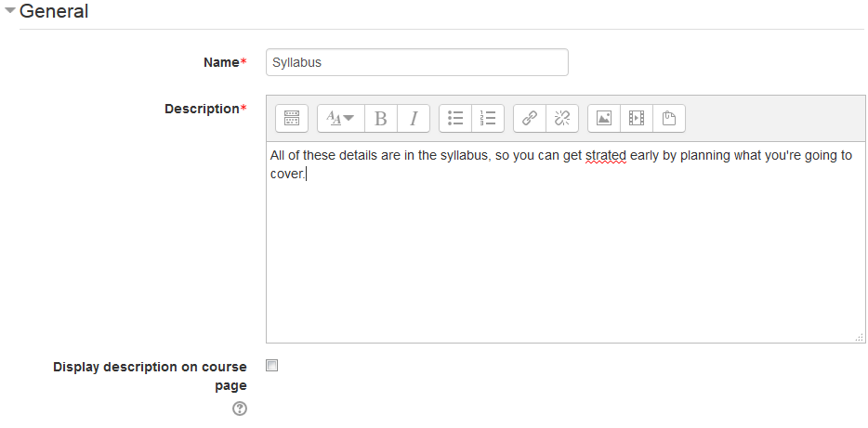Click the unlink icon

(562, 118)
